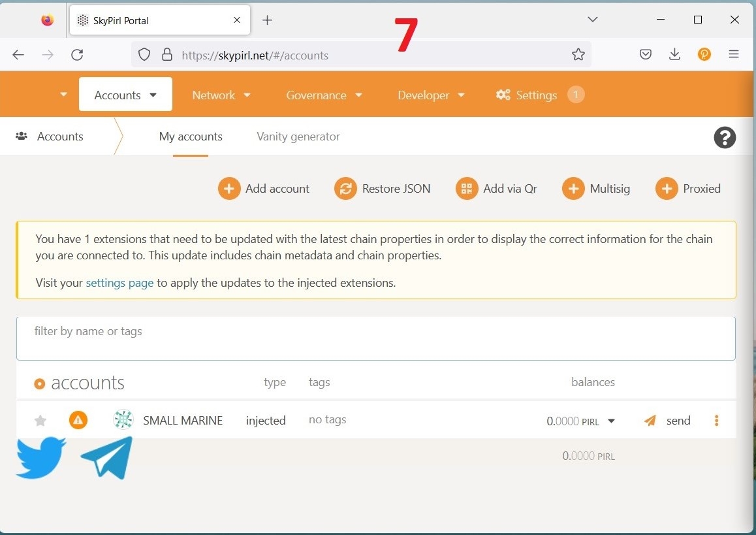Click the Twitter bird icon
The width and height of the screenshot is (756, 535).
pos(40,458)
